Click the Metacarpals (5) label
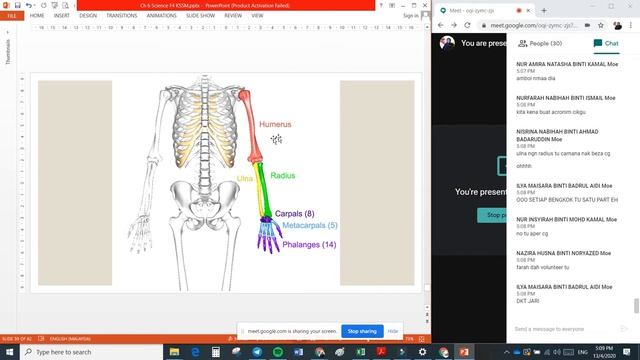640x360 pixels. (x=310, y=225)
